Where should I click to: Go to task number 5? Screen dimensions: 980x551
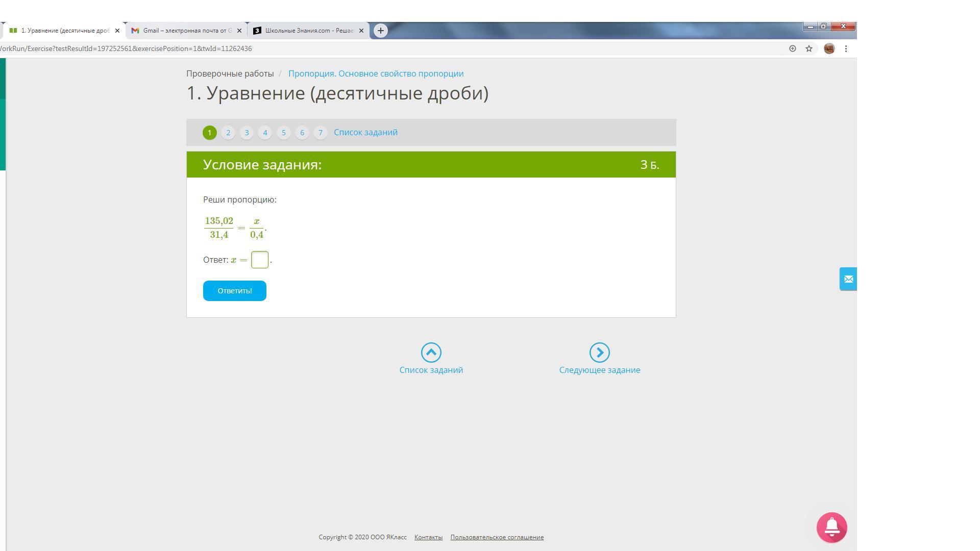coord(283,133)
